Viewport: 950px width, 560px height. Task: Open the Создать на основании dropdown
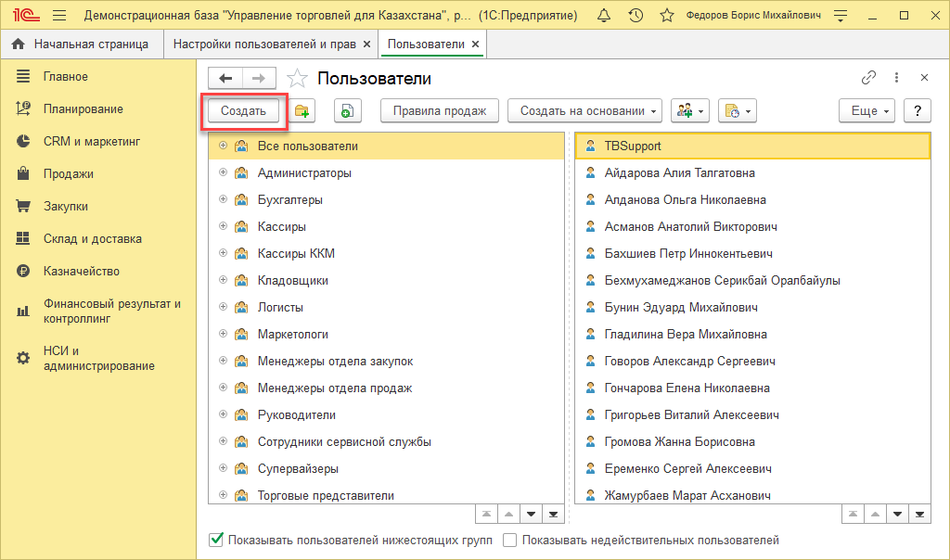tap(584, 111)
